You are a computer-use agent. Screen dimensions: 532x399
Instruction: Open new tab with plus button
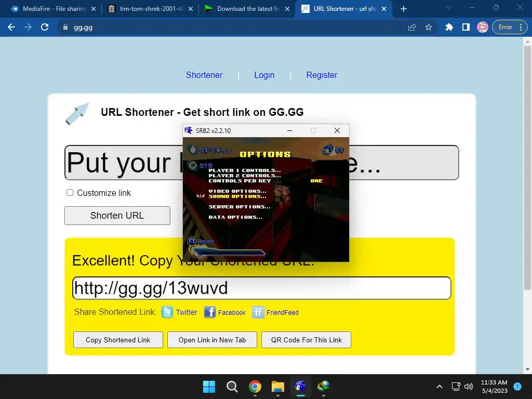click(403, 9)
